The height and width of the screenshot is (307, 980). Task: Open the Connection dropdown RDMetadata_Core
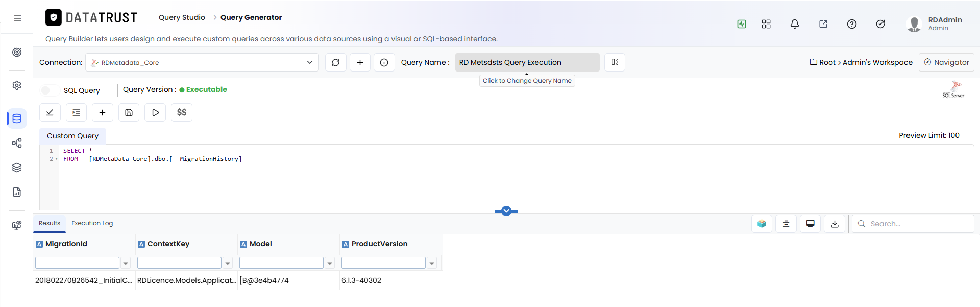(x=202, y=62)
